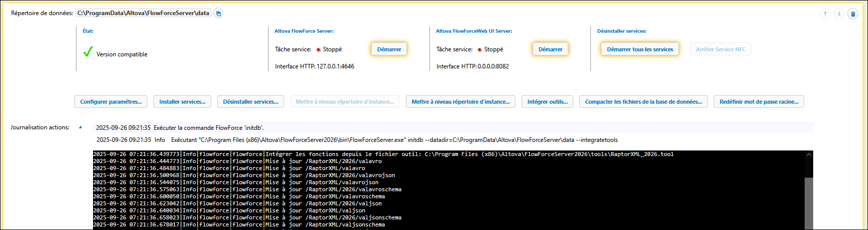Click Désinstaller services button
Screen dimensions: 868x230
(x=250, y=102)
